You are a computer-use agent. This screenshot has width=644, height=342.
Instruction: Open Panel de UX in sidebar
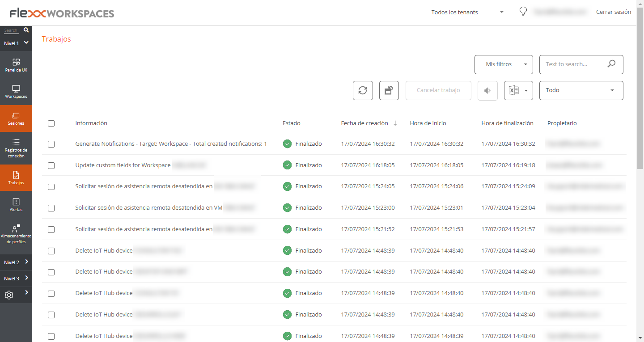point(16,65)
